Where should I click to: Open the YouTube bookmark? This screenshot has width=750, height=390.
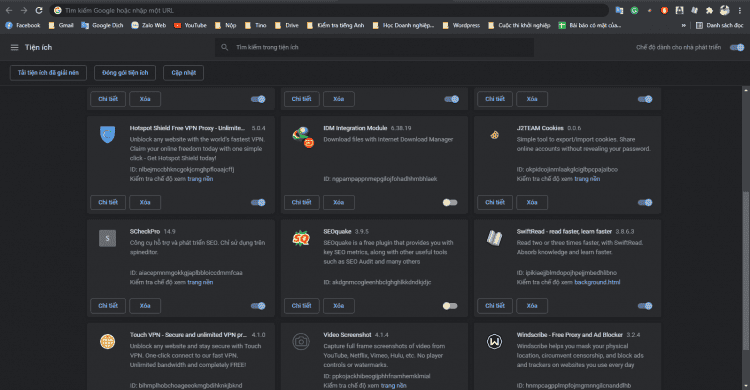pyautogui.click(x=190, y=25)
